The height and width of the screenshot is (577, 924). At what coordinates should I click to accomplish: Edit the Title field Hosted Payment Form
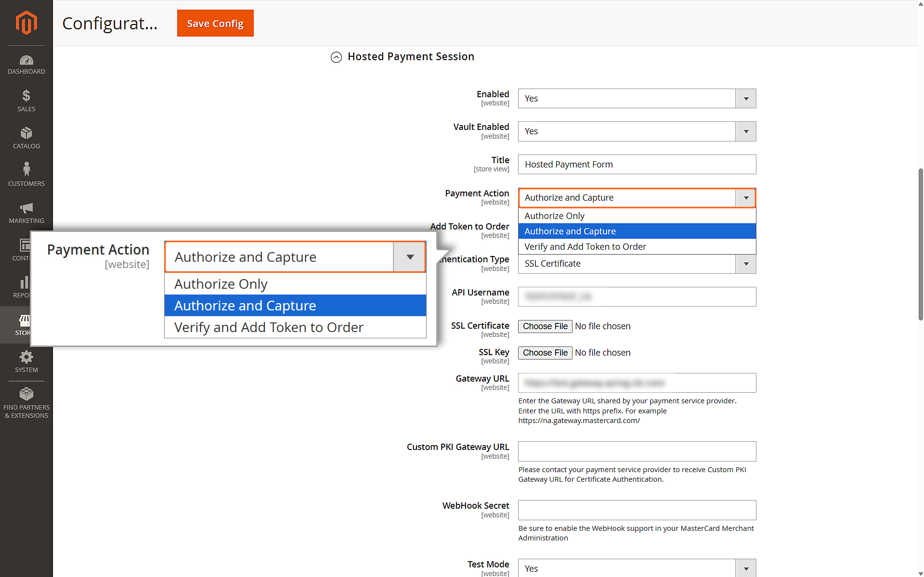637,164
